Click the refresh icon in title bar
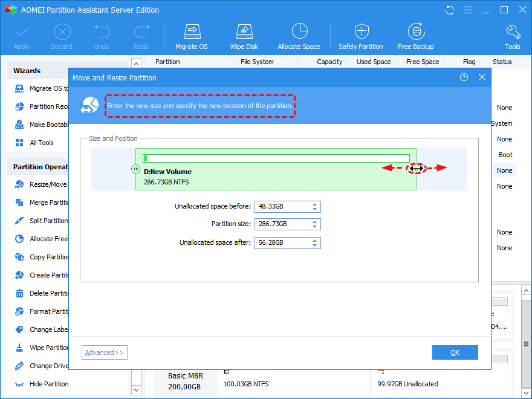The width and height of the screenshot is (532, 399). (x=450, y=10)
